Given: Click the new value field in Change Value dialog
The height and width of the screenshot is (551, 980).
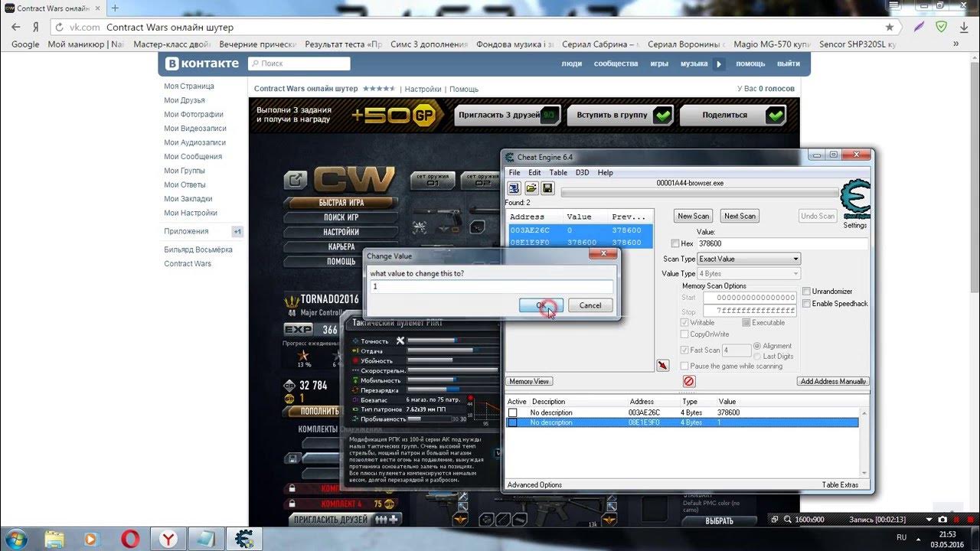Looking at the screenshot, I should pos(492,286).
